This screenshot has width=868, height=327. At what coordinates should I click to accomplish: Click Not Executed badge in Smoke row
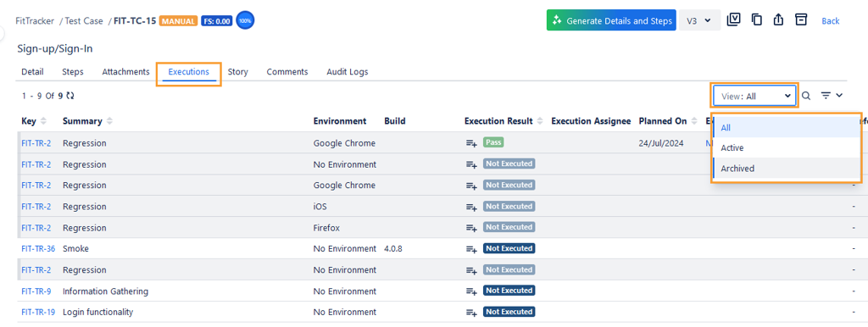click(509, 248)
